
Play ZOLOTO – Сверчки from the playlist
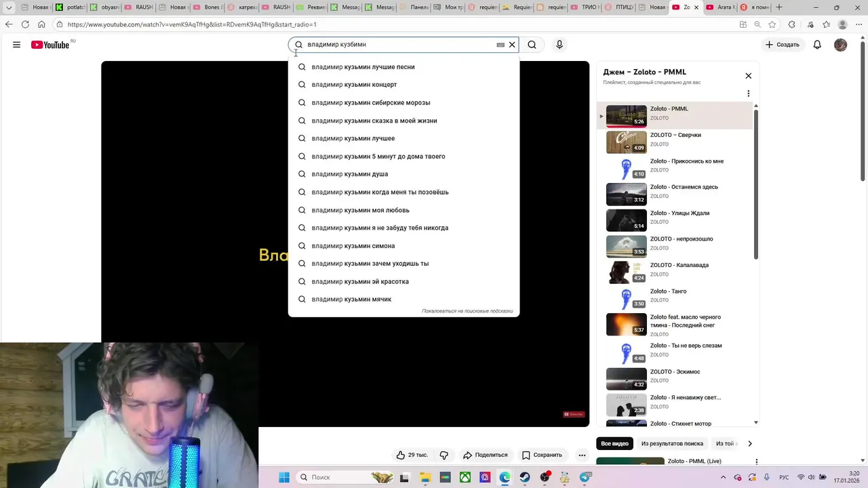[x=675, y=142]
